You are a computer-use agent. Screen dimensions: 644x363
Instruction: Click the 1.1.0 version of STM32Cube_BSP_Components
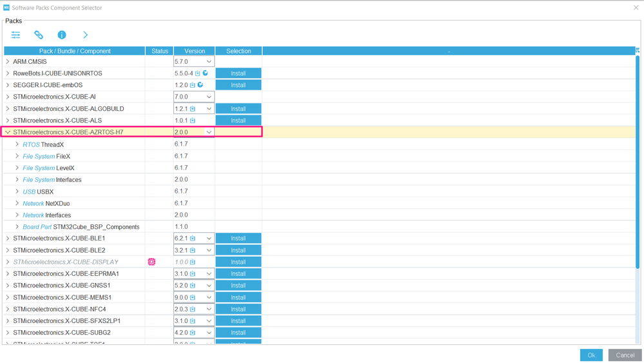pyautogui.click(x=181, y=227)
